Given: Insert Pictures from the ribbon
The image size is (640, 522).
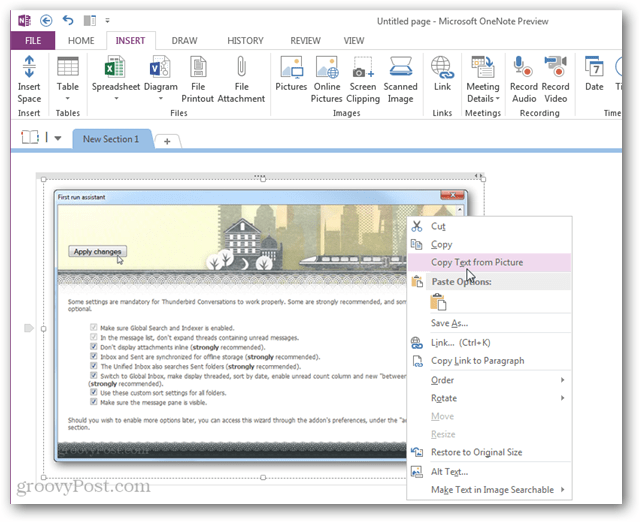Looking at the screenshot, I should click(291, 74).
